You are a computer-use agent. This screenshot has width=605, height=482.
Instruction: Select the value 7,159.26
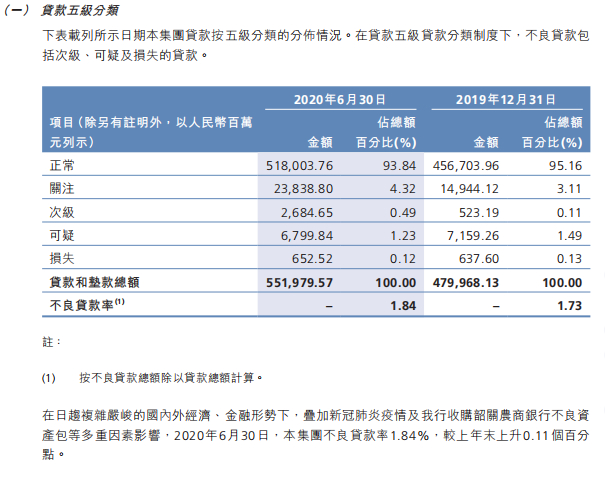tap(473, 235)
